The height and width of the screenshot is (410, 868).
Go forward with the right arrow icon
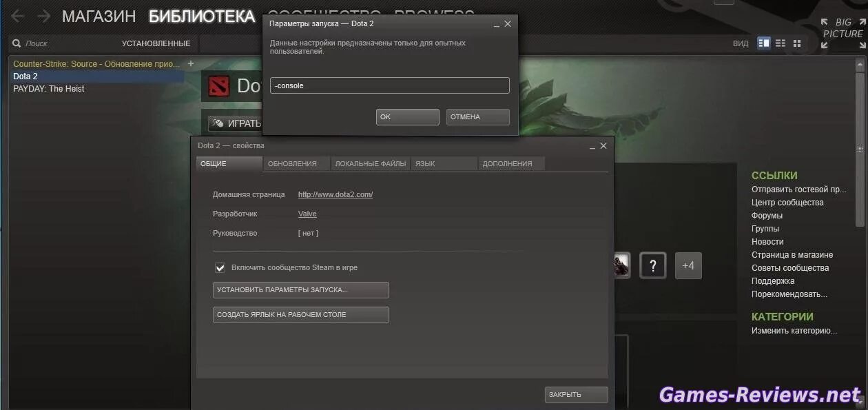point(43,16)
